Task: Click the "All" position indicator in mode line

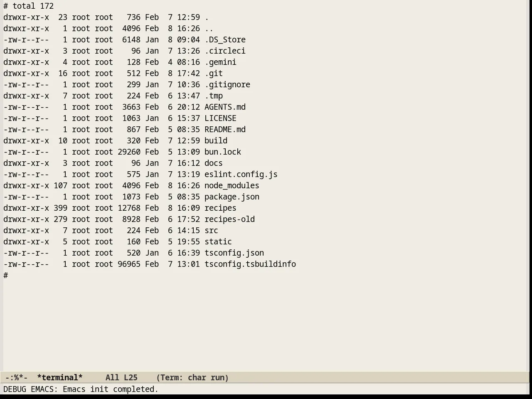Action: 112,378
